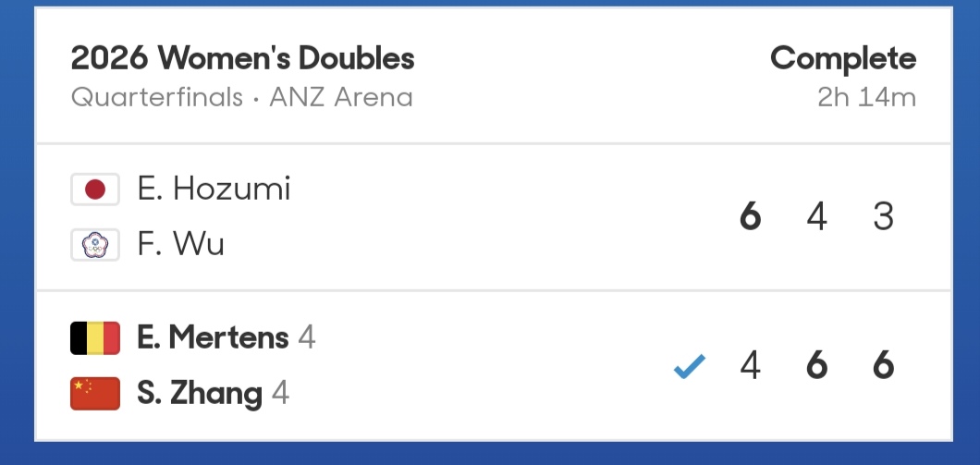Image resolution: width=980 pixels, height=465 pixels.
Task: Click the China flag beside S. Zhang
Action: (x=94, y=394)
